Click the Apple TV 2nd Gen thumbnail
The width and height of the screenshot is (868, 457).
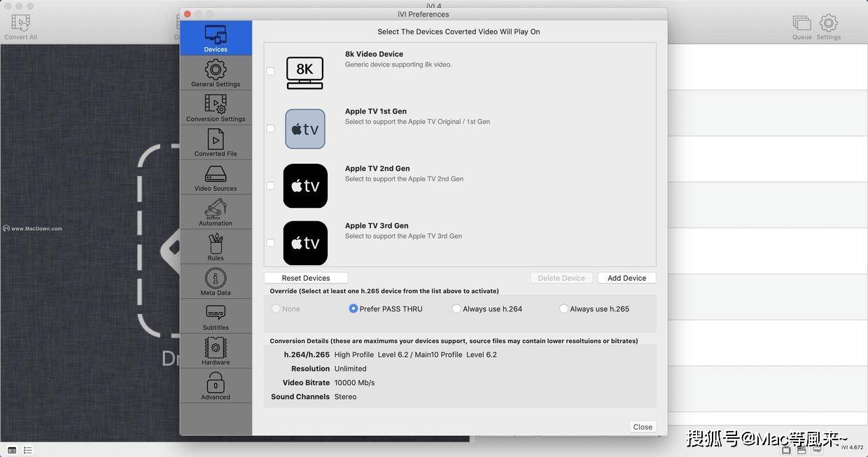[x=305, y=186]
